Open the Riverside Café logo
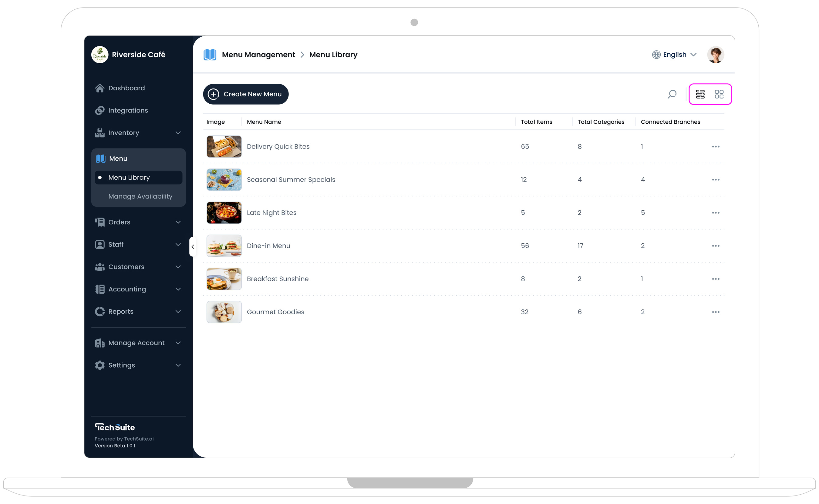The width and height of the screenshot is (819, 504). (x=99, y=54)
